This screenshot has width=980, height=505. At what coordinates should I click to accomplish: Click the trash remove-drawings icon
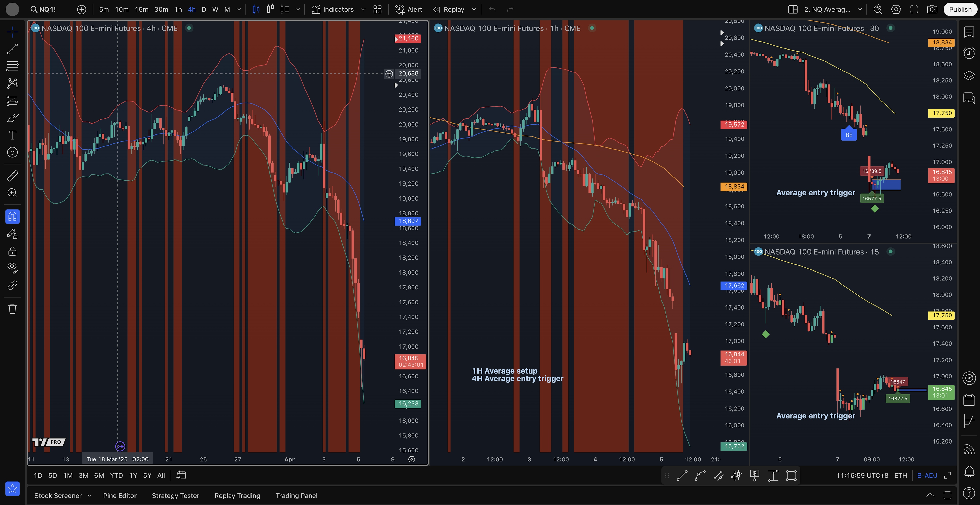[x=12, y=309]
